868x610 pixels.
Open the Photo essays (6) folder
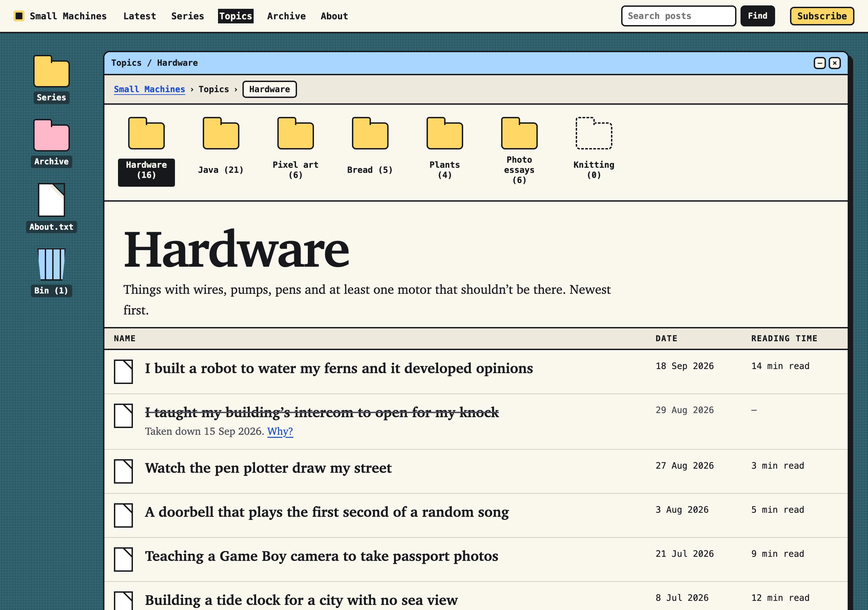(x=519, y=151)
